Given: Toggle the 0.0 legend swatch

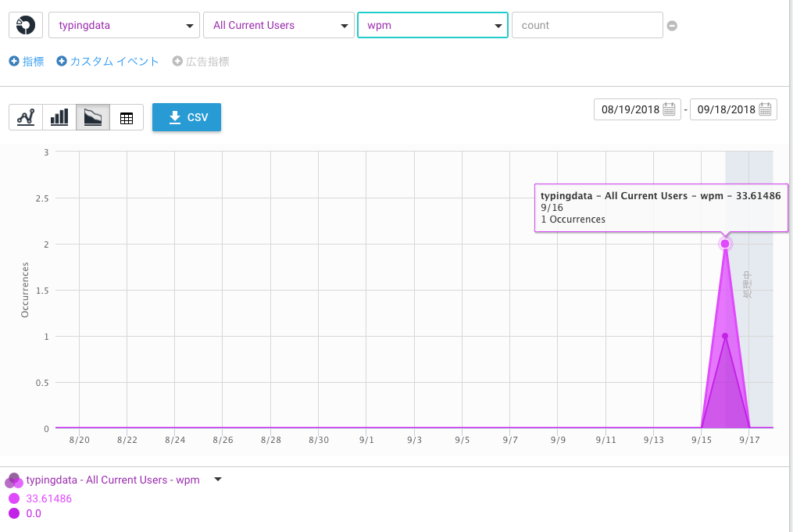Looking at the screenshot, I should [14, 513].
